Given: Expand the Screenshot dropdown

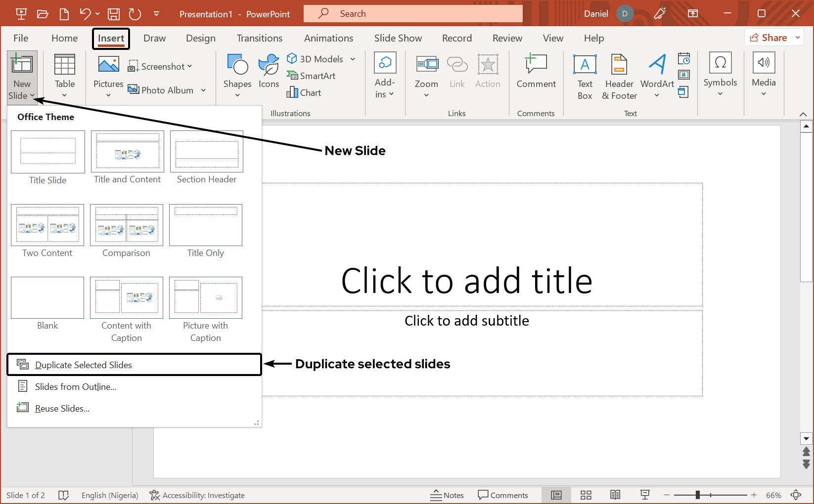Looking at the screenshot, I should (190, 66).
